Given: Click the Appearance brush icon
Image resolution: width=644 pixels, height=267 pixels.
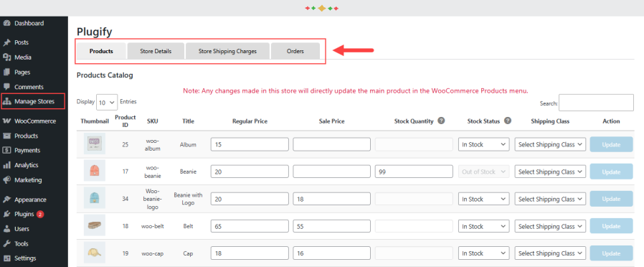Looking at the screenshot, I should click(6, 200).
